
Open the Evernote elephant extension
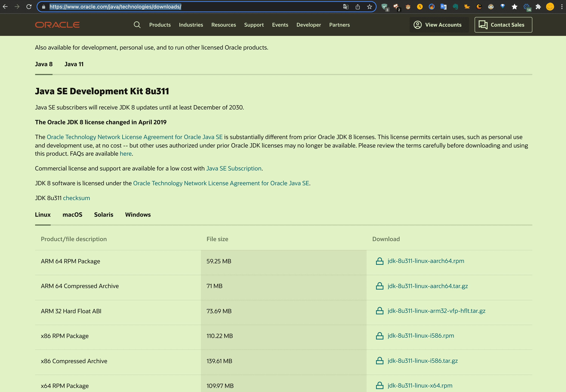tap(455, 7)
